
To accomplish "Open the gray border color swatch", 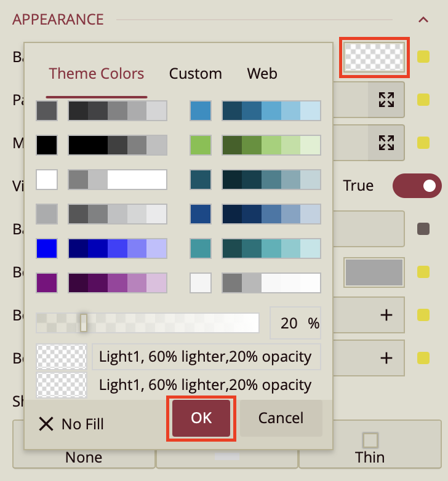I will pos(374,272).
